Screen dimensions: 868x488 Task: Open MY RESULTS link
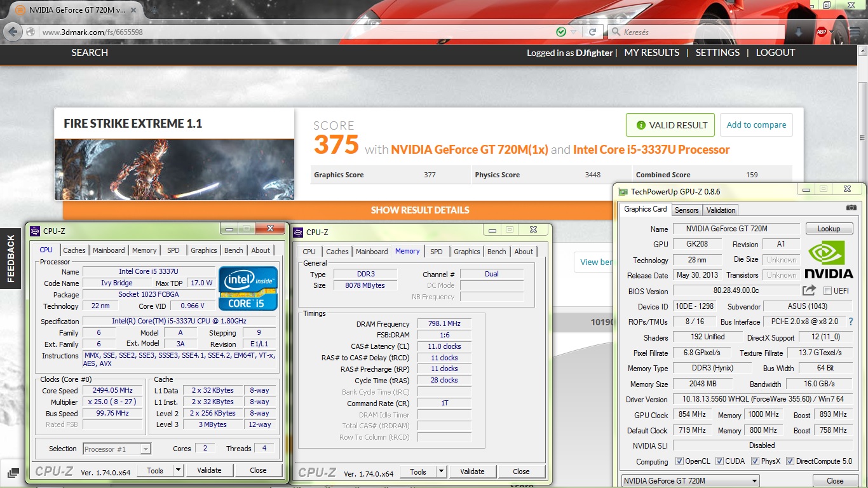(x=652, y=53)
